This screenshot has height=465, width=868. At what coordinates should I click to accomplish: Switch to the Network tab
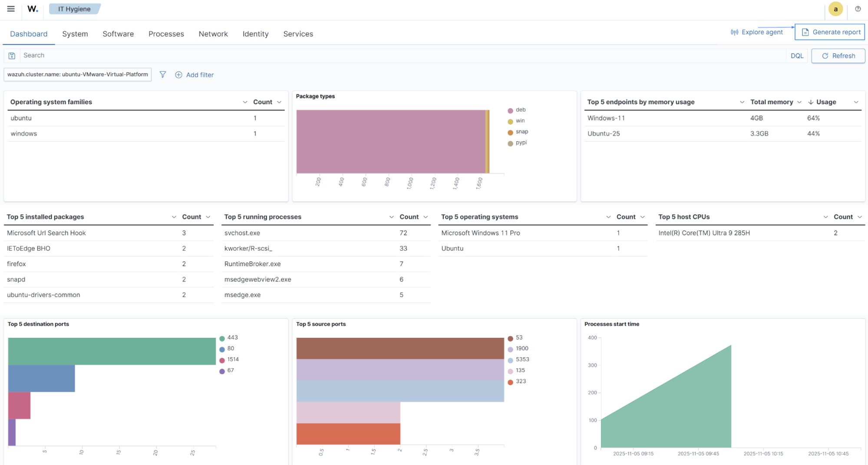click(x=213, y=34)
